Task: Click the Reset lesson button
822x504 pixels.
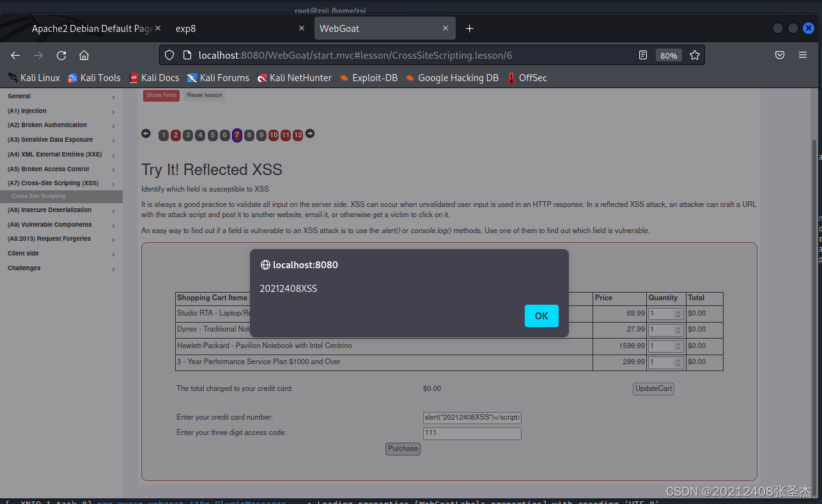Action: (x=205, y=95)
